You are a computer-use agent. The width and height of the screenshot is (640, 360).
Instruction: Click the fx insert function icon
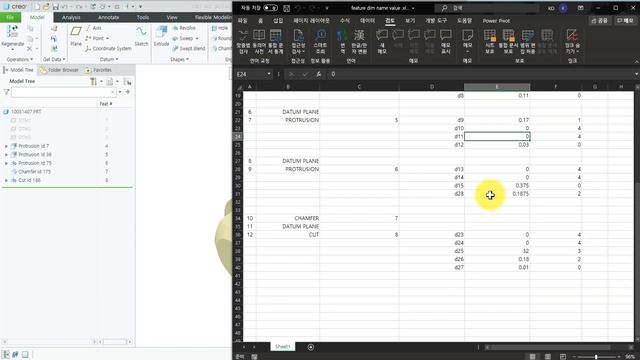tap(318, 74)
